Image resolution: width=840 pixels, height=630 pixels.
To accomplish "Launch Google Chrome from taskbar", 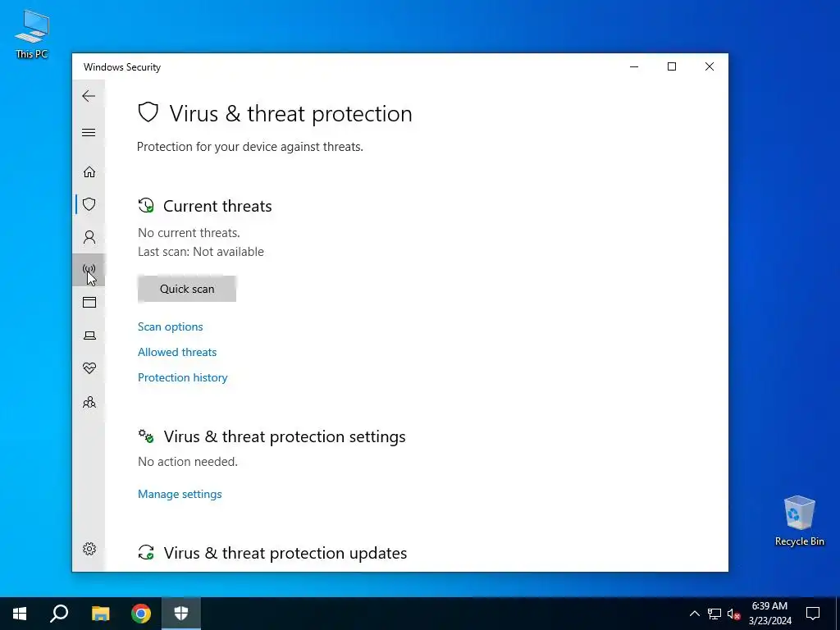I will (x=141, y=614).
